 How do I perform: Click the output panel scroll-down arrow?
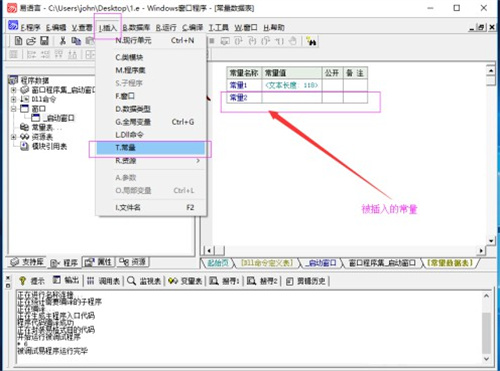(486, 359)
